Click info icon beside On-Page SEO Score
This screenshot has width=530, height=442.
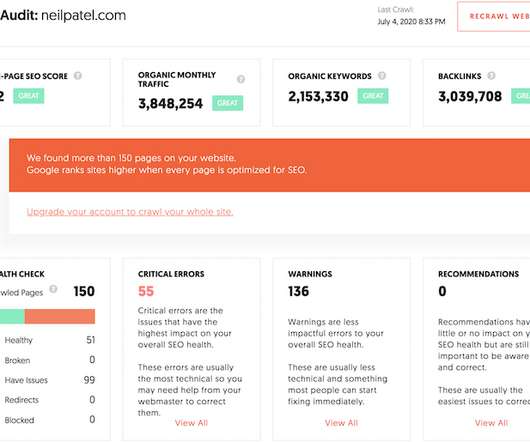click(78, 76)
